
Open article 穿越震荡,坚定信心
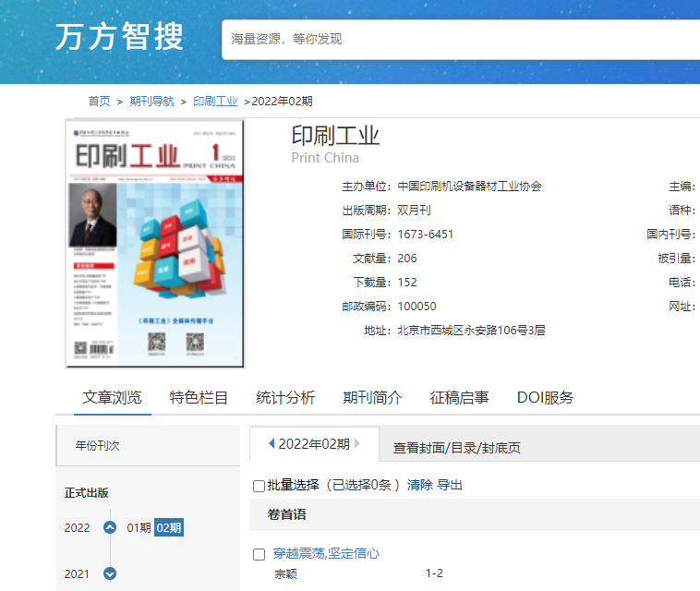[326, 553]
